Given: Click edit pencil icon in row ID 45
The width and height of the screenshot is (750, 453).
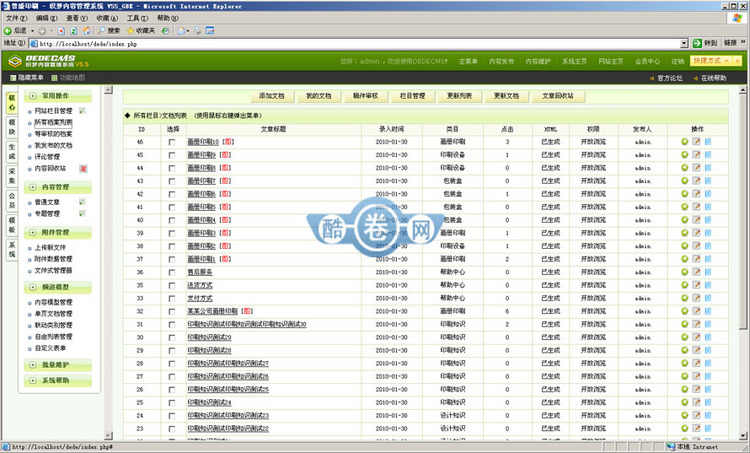Looking at the screenshot, I should [x=696, y=155].
